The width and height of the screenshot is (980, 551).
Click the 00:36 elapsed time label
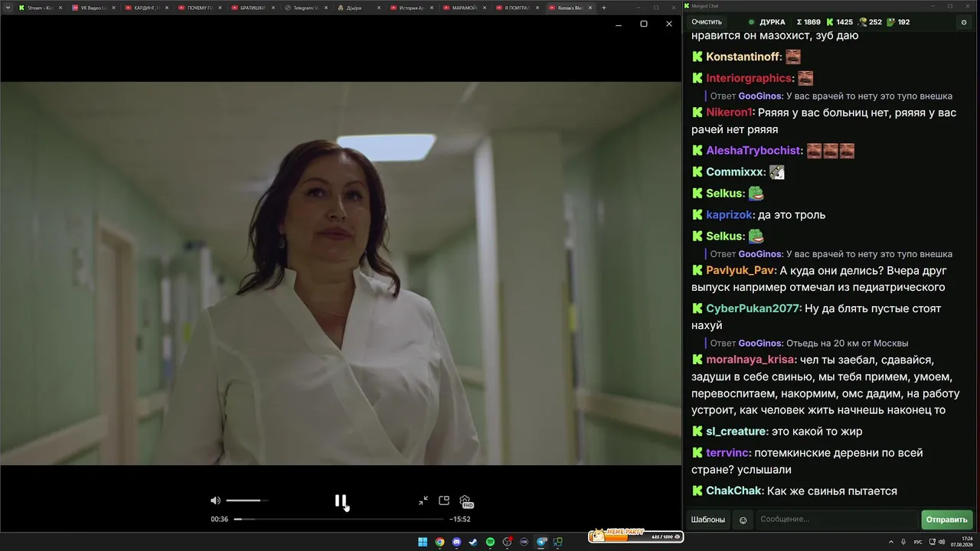point(220,519)
